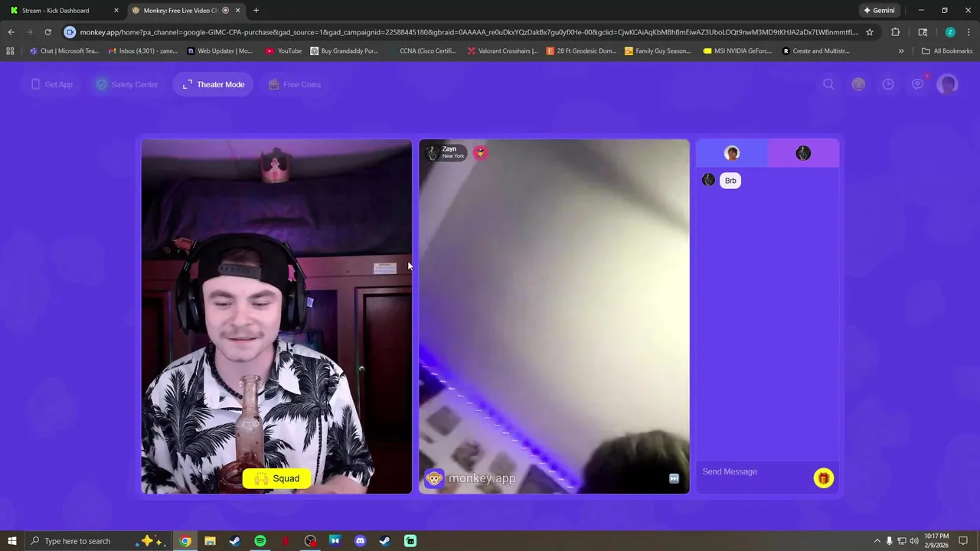Open the 28 Ft Geodesic Dom... bookmark
Image resolution: width=980 pixels, height=551 pixels.
point(580,51)
